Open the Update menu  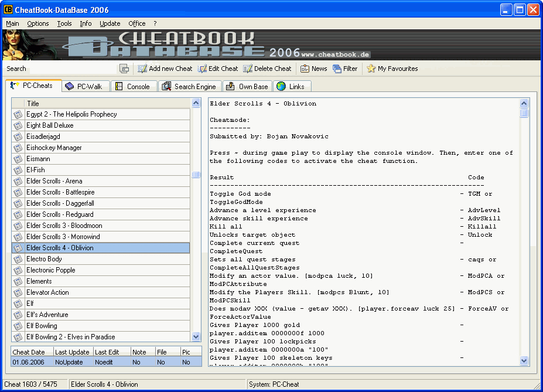110,23
